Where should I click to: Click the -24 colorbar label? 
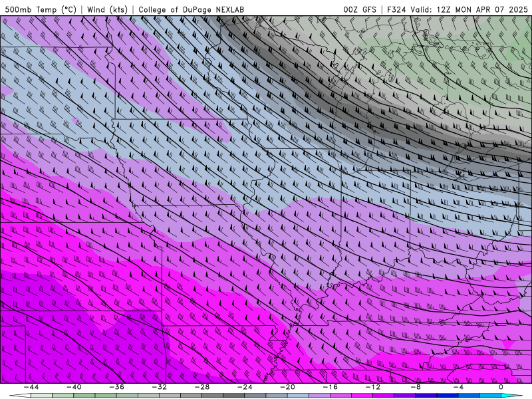(x=245, y=387)
